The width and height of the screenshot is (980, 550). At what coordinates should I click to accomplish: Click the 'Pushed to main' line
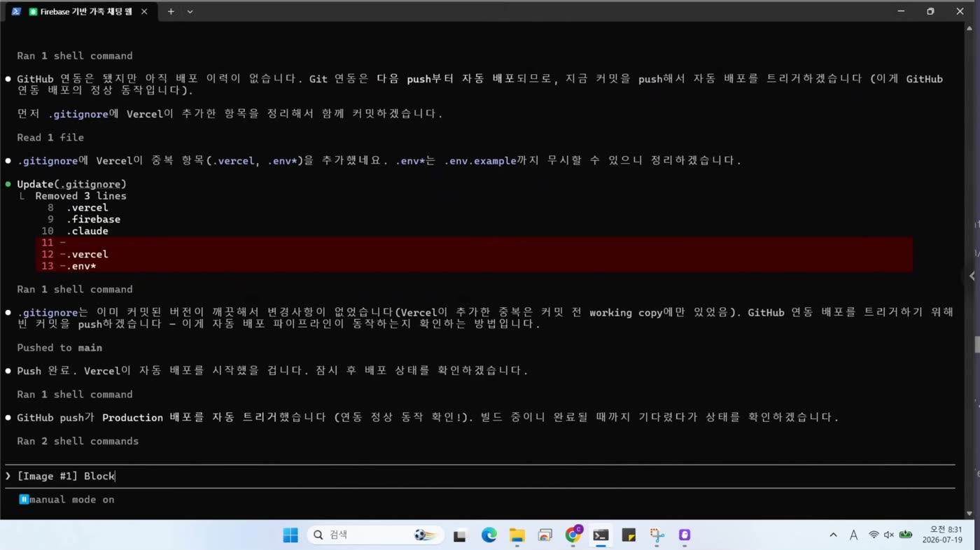click(x=59, y=348)
